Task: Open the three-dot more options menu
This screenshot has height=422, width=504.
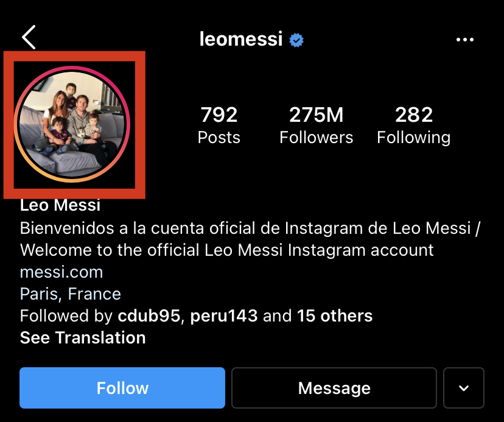Action: click(x=464, y=40)
